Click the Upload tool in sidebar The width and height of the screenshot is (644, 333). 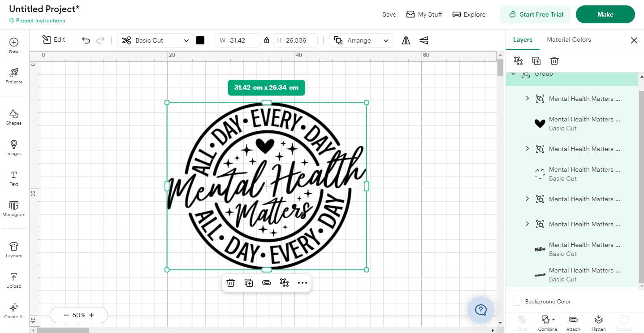[x=14, y=280]
